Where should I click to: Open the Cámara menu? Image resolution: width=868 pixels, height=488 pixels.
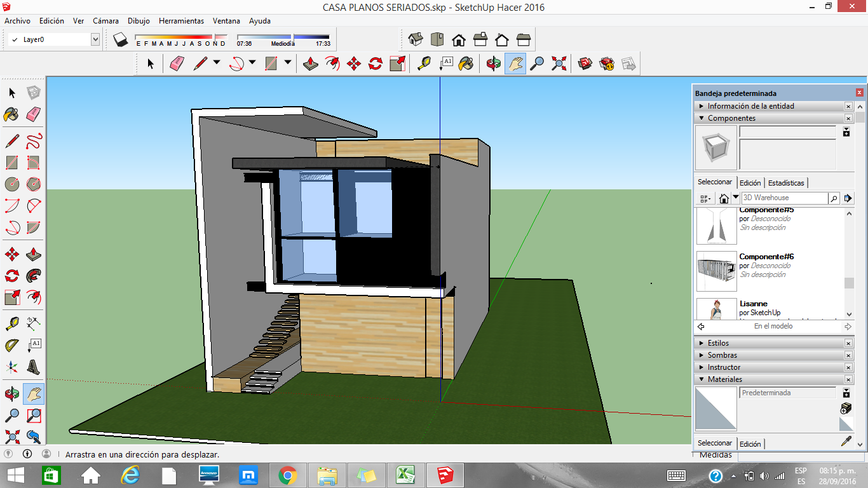pos(105,21)
